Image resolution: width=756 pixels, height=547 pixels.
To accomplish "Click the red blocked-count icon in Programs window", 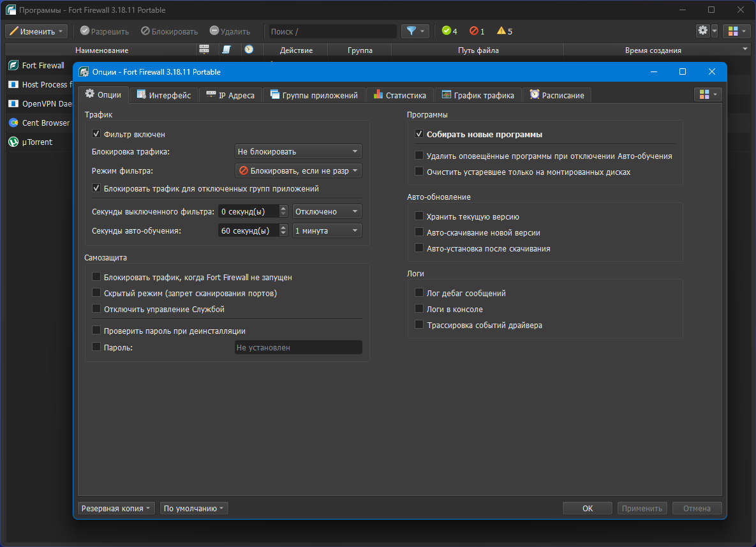I will coord(474,31).
